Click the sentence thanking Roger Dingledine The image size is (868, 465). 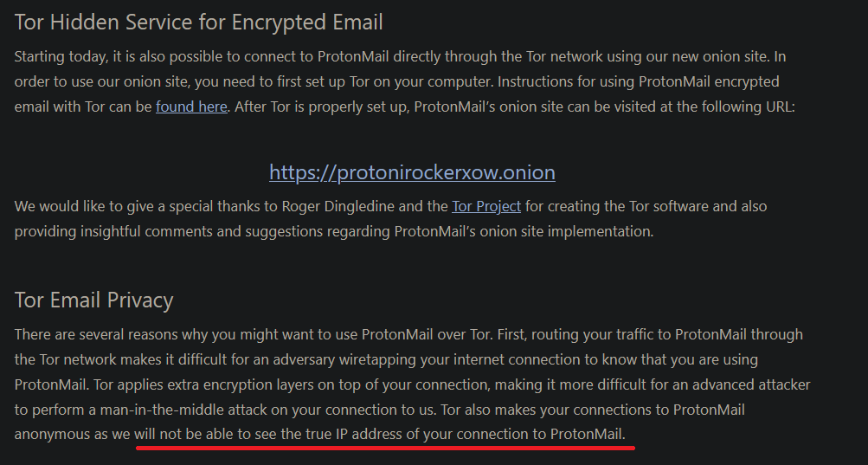click(x=390, y=218)
